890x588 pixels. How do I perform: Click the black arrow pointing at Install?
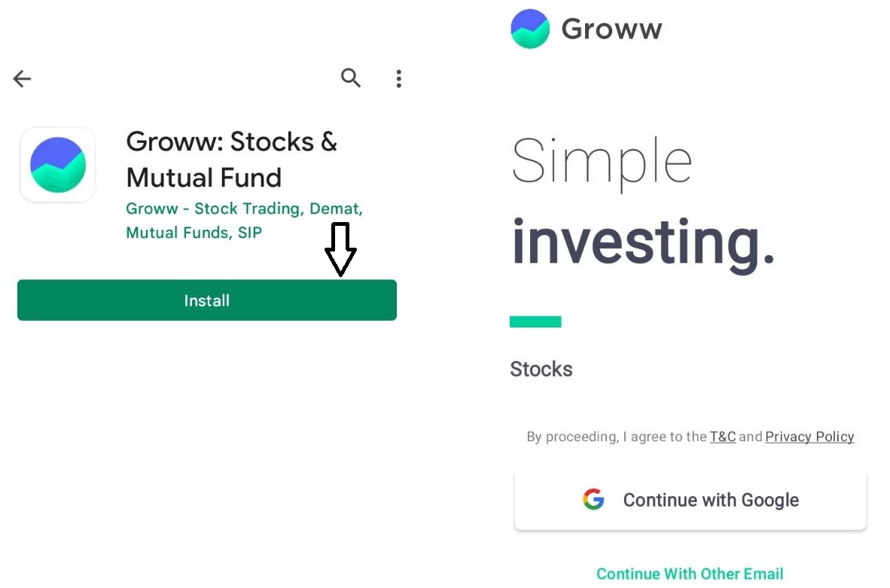point(341,250)
